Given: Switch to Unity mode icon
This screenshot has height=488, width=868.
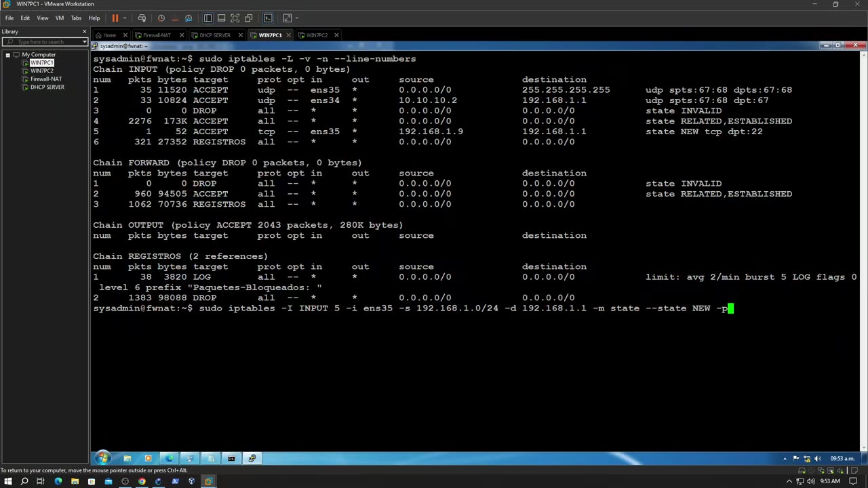Looking at the screenshot, I should [248, 18].
